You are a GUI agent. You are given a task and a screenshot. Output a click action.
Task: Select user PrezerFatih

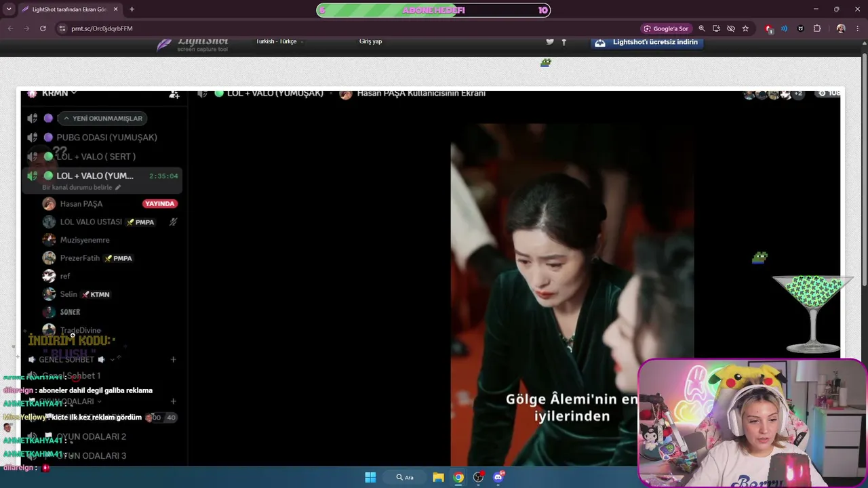(80, 258)
